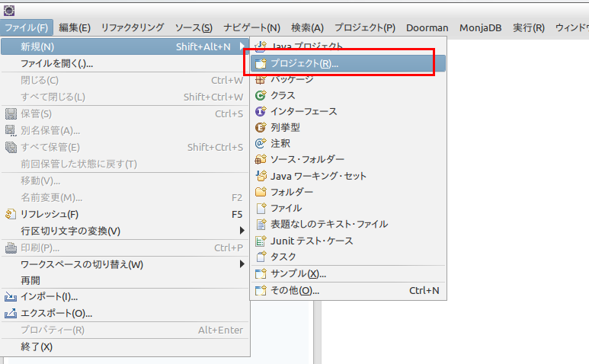The height and width of the screenshot is (364, 589).
Task: Click the ファイル new file icon
Action: coord(261,208)
